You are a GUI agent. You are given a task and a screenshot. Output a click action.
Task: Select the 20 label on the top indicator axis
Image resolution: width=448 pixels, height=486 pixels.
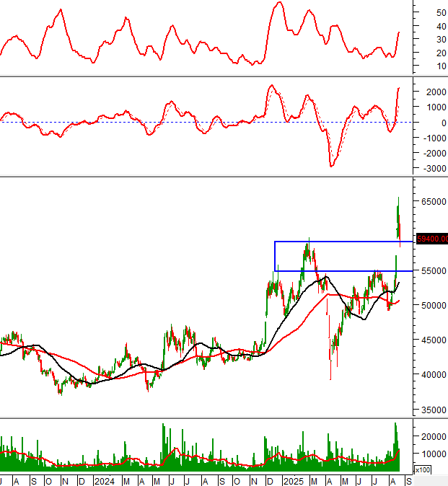(x=442, y=53)
